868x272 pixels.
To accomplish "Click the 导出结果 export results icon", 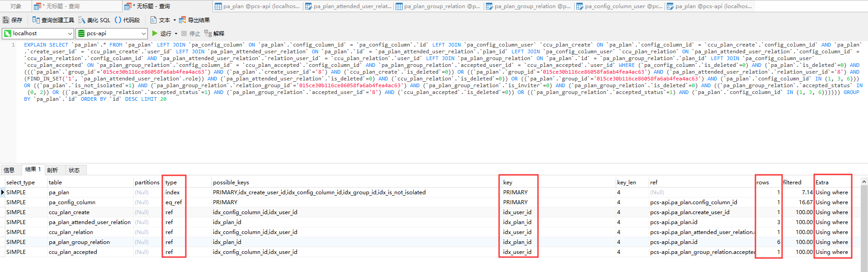I will point(183,20).
